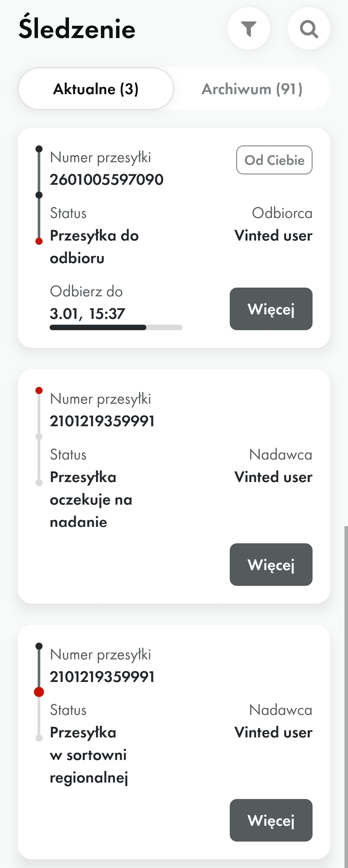Tap Więcej on parcel awaiting nadanie
This screenshot has height=868, width=348.
[x=271, y=565]
